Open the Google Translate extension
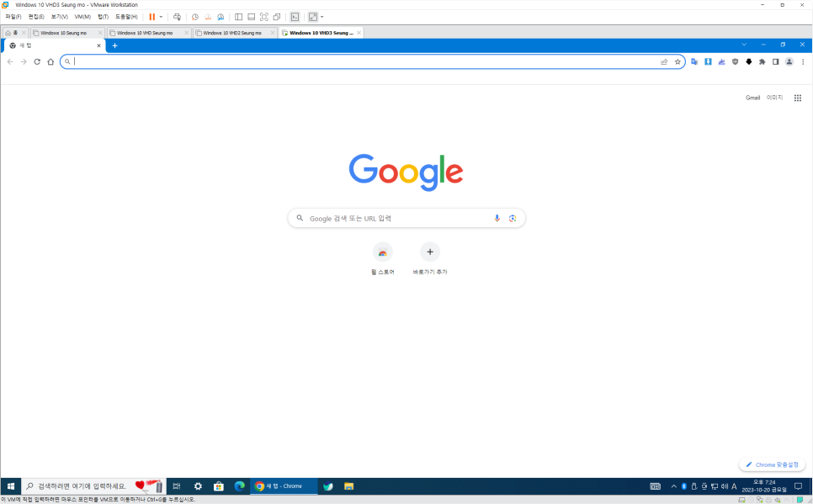 (694, 61)
